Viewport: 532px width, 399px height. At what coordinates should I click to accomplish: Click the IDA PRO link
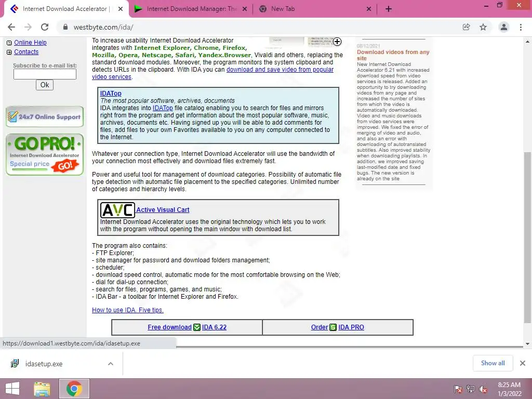pos(351,327)
